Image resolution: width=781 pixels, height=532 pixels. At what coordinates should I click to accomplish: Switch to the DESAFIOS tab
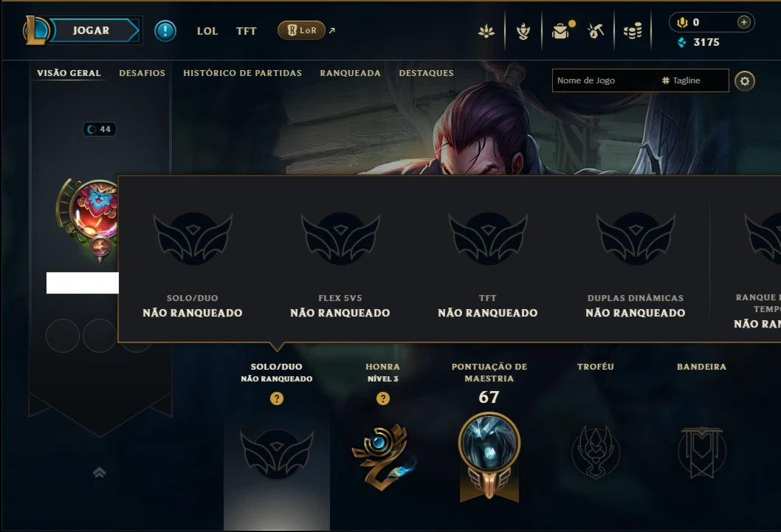click(142, 73)
